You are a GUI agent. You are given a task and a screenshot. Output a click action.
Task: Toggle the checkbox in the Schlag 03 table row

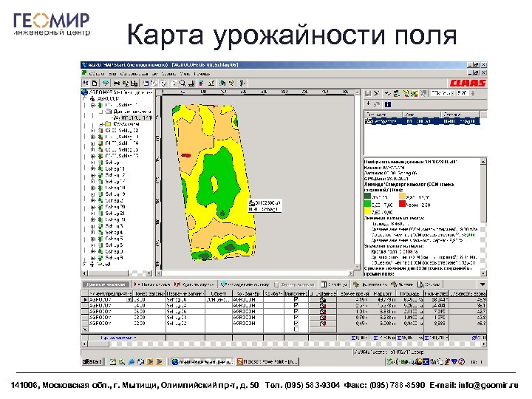[296, 318]
